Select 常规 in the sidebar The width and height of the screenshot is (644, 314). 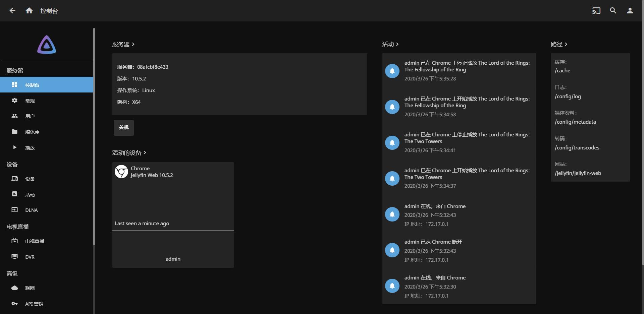click(x=30, y=101)
